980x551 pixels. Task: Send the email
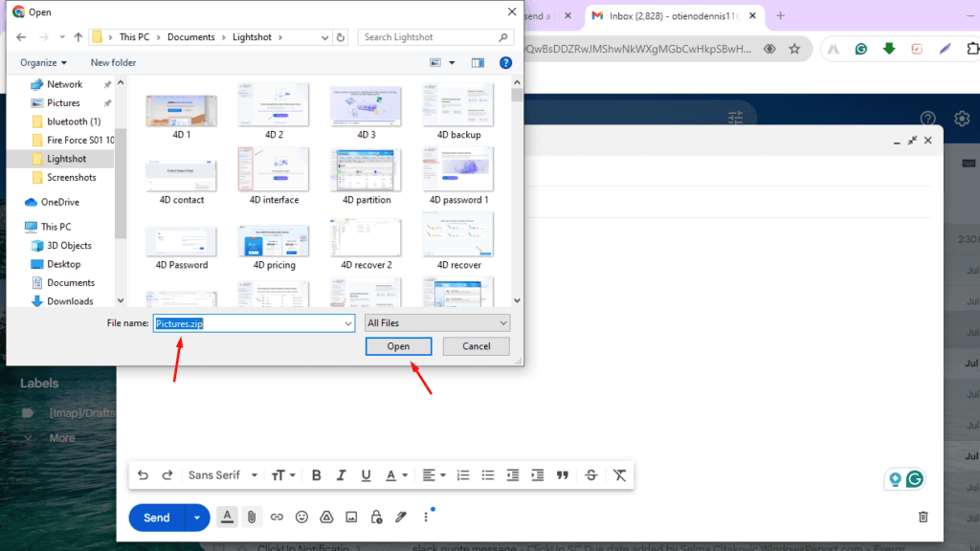pos(157,518)
